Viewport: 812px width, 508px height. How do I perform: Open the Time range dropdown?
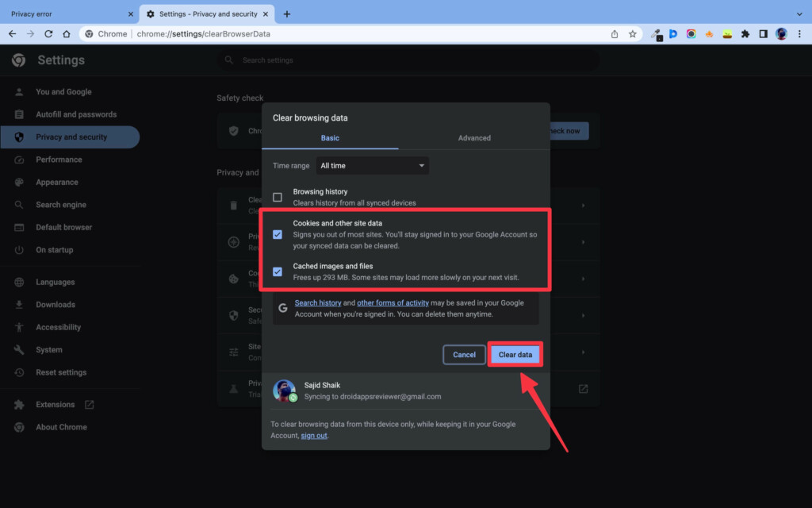coord(373,166)
